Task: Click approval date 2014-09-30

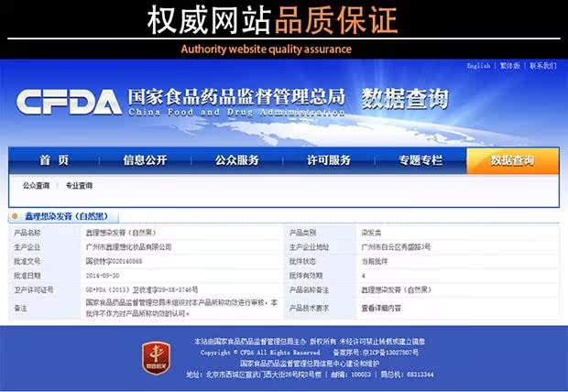Action: [x=103, y=276]
